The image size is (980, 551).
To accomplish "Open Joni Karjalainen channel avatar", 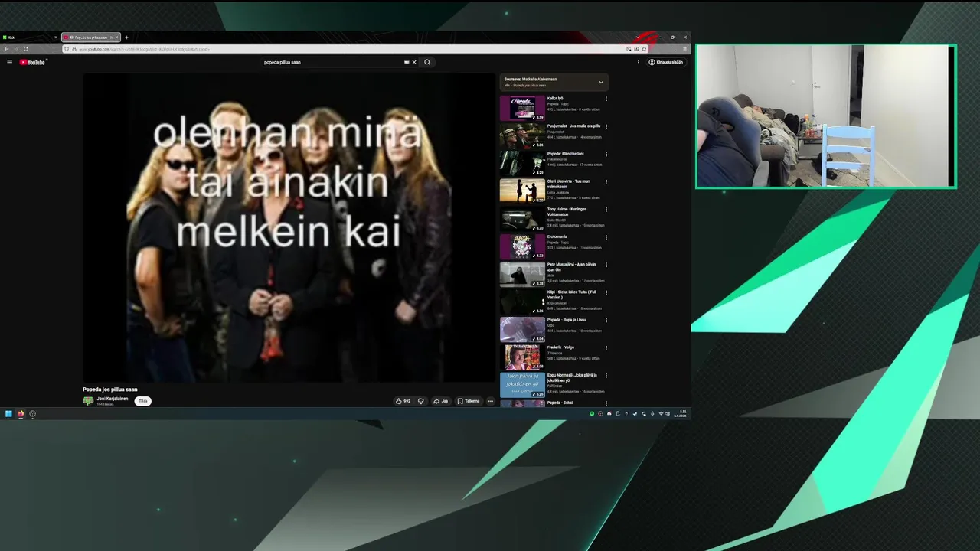I will point(88,401).
